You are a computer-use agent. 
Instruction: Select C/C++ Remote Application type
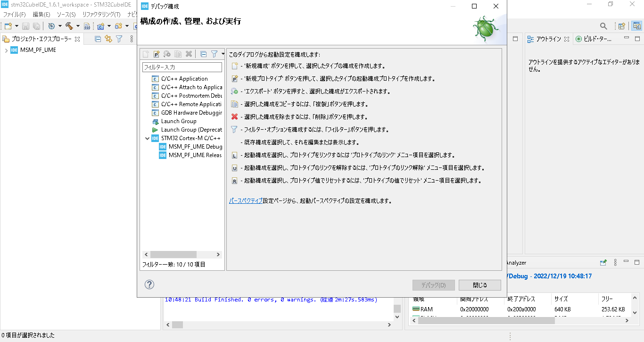coord(187,104)
